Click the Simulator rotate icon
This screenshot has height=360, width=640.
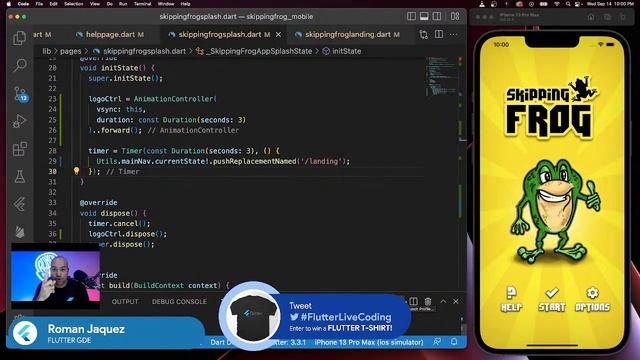coord(622,17)
